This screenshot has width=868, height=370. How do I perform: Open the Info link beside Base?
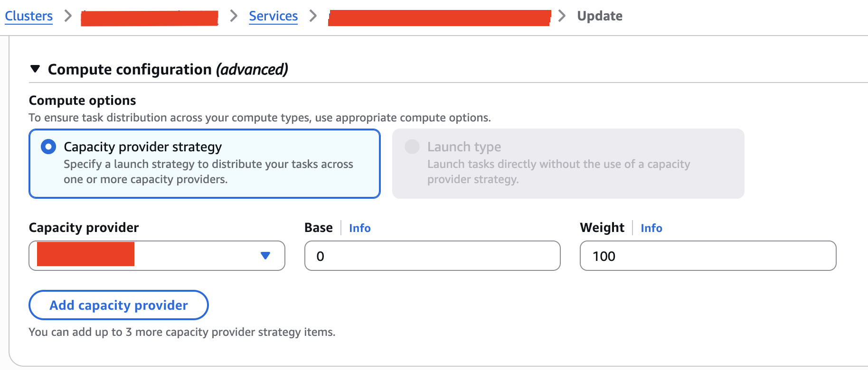coord(359,228)
